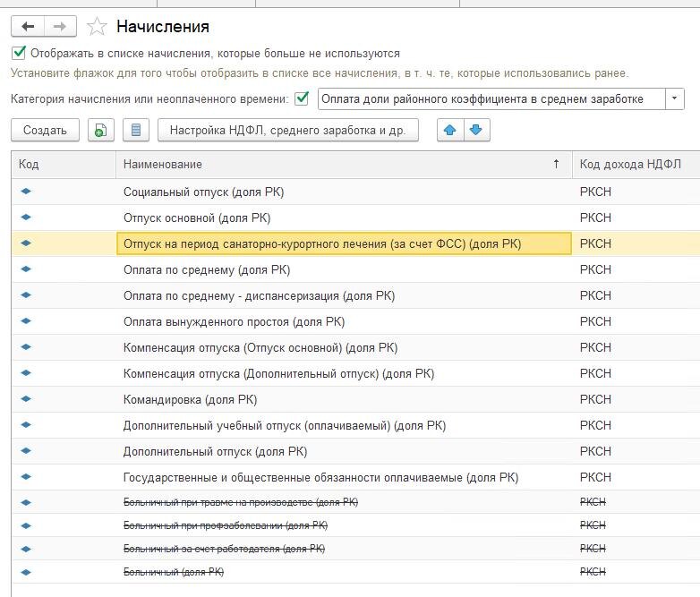Select Компенсация отпуска (Дополнительный отпуск) row

click(x=355, y=373)
